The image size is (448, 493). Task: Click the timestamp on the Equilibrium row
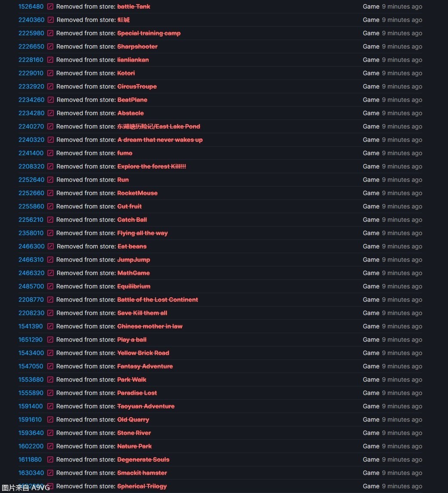[402, 287]
